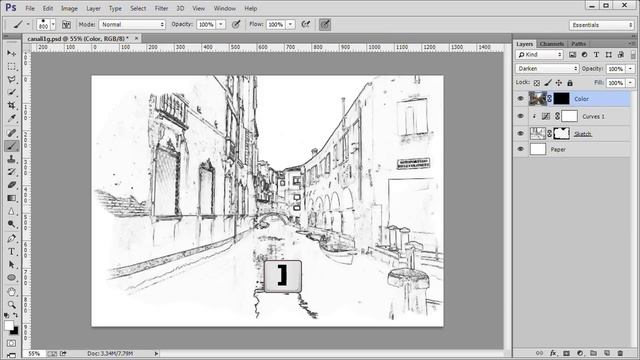Enable airbrush-style build-up

click(x=305, y=24)
